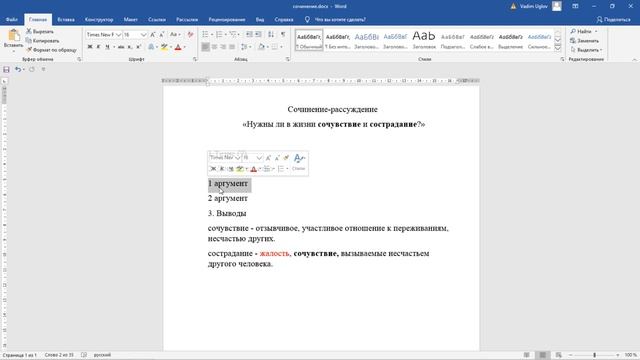Switch to the Insert (Вставка) tab

coord(66,19)
